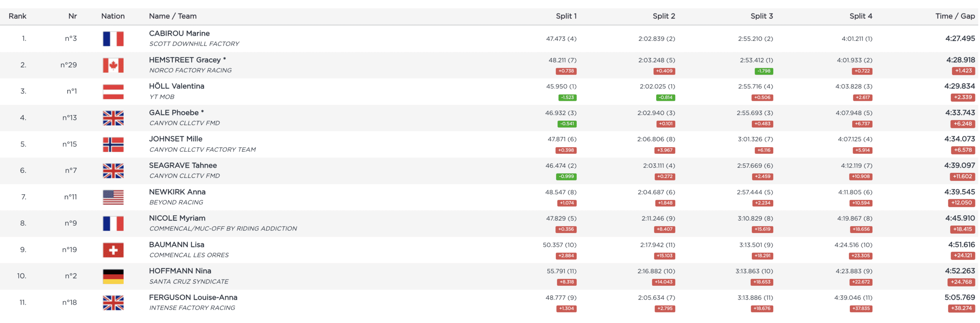Click the SCOTT DOWNHILL FACTORY team name
This screenshot has width=980, height=323.
point(194,44)
